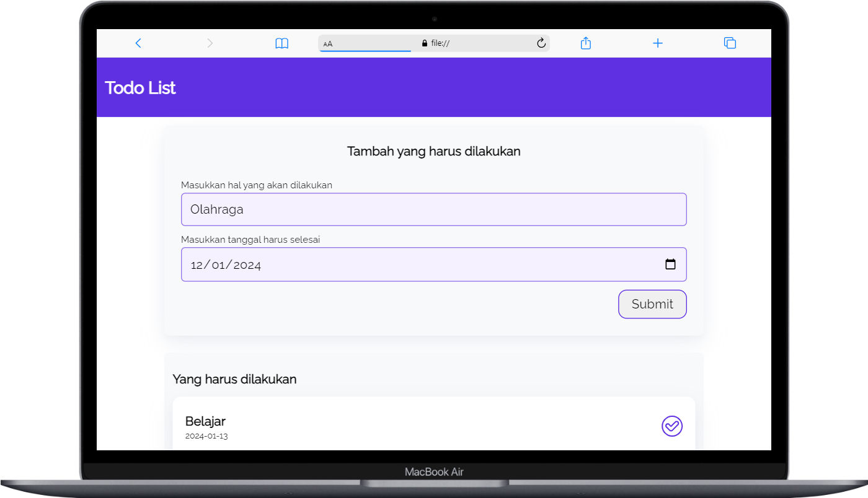868x498 pixels.
Task: Click the Submit button
Action: click(x=652, y=304)
